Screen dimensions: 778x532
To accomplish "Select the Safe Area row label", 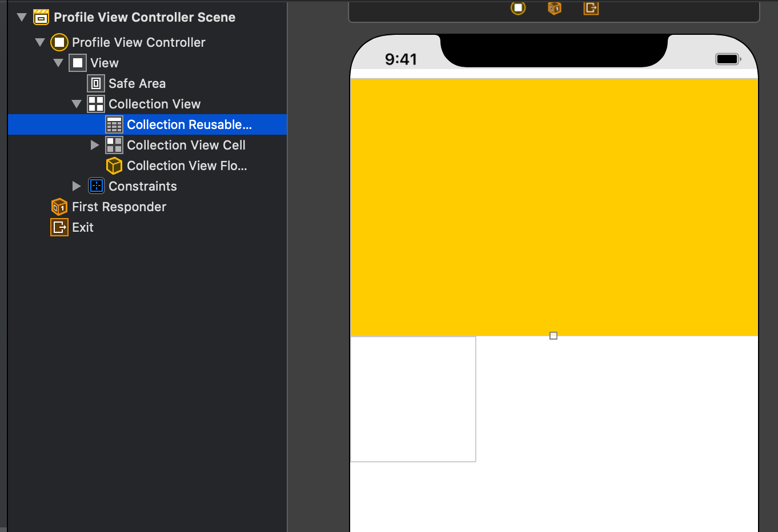I will (x=137, y=83).
